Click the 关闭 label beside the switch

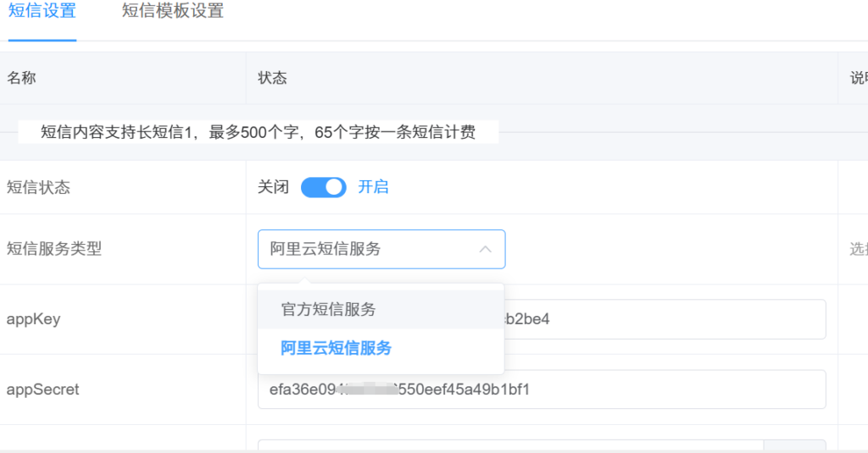tap(275, 187)
